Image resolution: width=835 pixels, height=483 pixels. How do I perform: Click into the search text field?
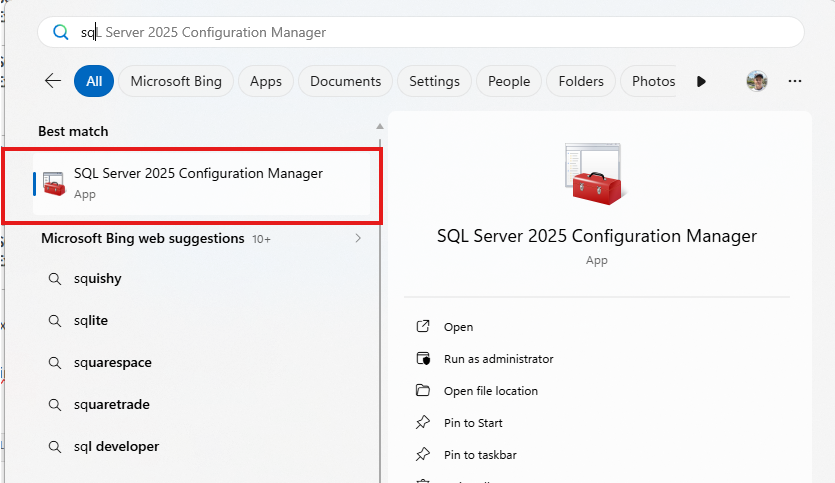coord(421,32)
